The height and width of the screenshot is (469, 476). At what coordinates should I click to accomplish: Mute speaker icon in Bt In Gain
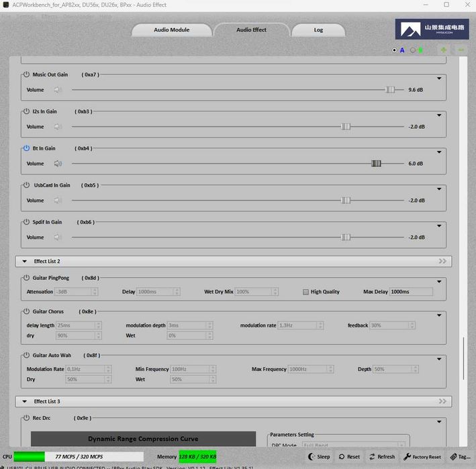(58, 164)
